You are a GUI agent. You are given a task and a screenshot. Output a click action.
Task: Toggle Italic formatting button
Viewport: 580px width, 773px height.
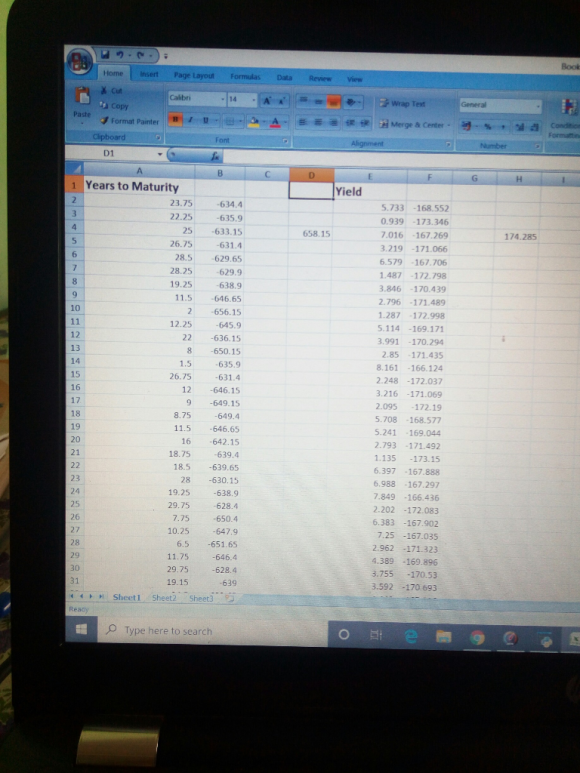(190, 120)
